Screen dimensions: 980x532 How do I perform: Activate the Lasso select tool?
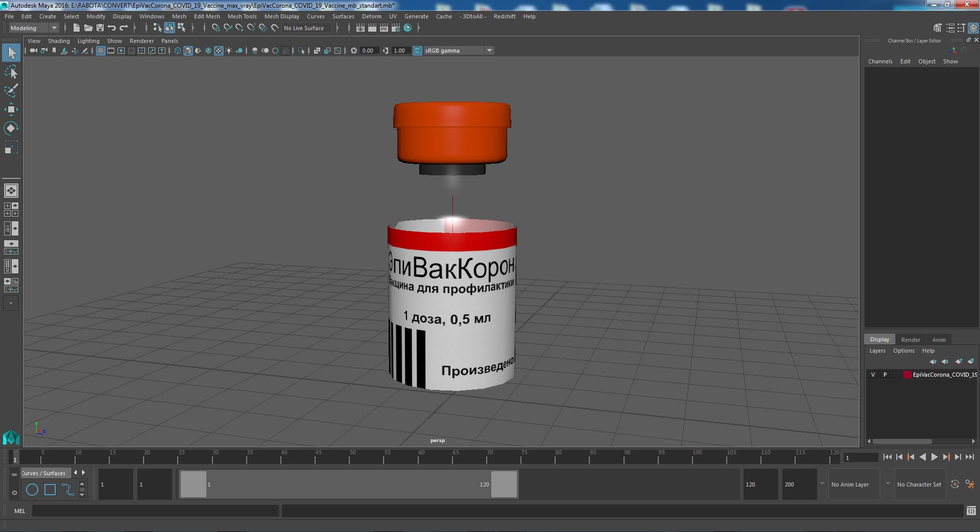click(11, 72)
